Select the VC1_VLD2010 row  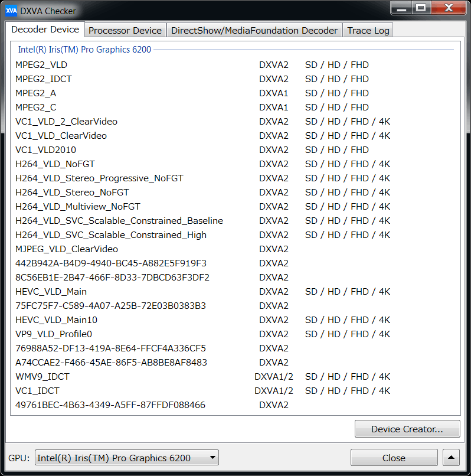click(x=235, y=149)
